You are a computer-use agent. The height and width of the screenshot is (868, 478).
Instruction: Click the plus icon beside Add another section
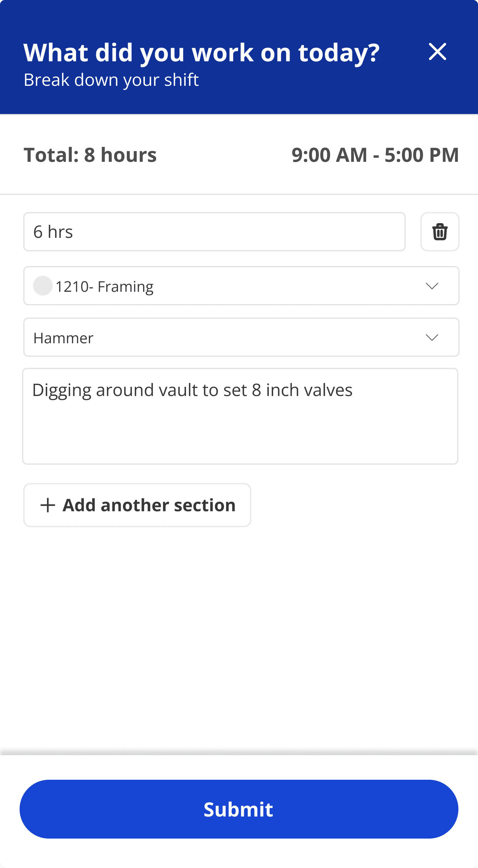[x=47, y=505]
